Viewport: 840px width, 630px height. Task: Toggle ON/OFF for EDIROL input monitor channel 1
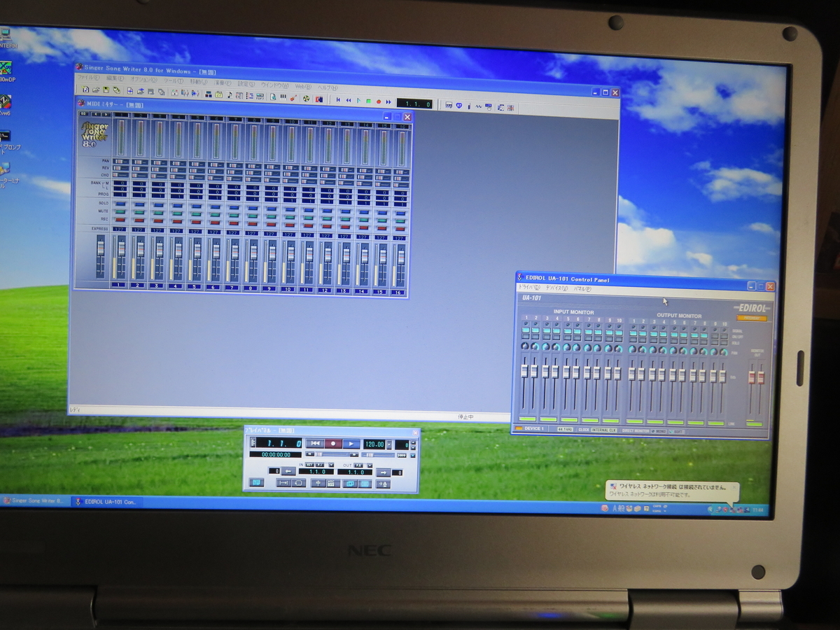pos(526,330)
